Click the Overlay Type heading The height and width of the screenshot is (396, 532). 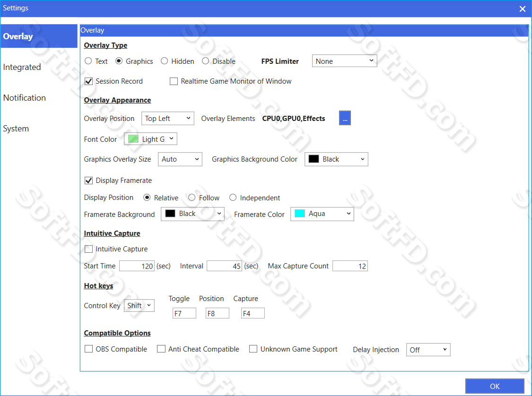click(105, 45)
